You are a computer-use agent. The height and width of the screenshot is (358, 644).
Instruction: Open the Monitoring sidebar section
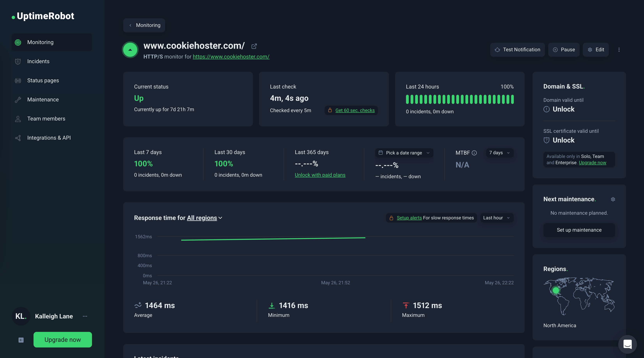(52, 42)
